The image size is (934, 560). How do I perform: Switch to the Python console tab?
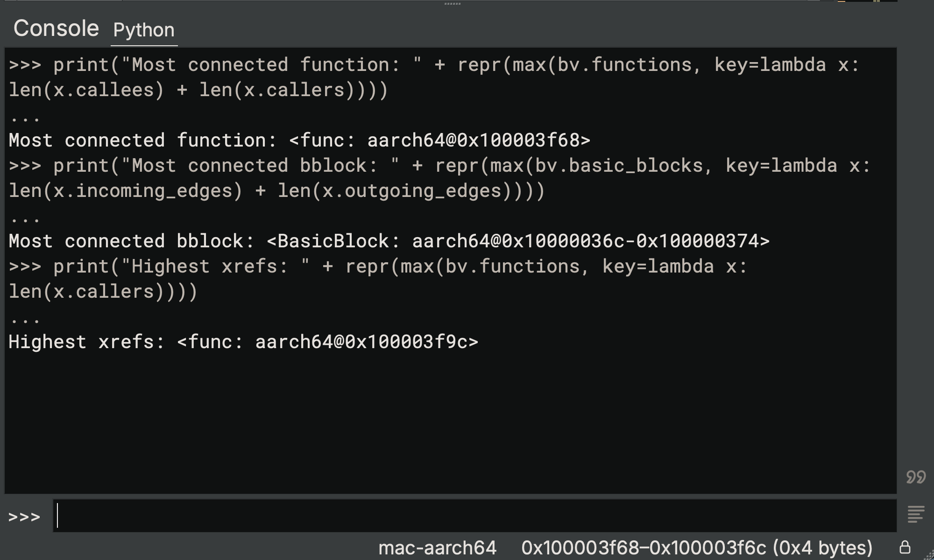tap(144, 30)
